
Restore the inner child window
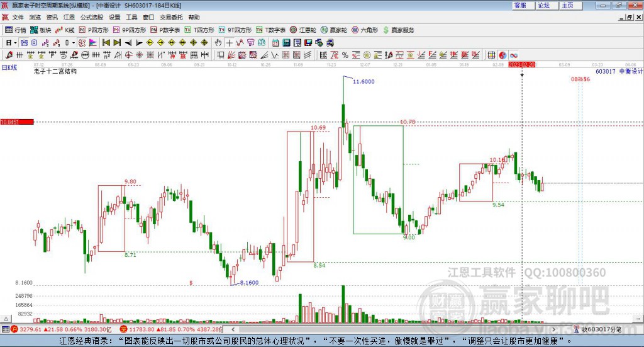click(x=630, y=17)
